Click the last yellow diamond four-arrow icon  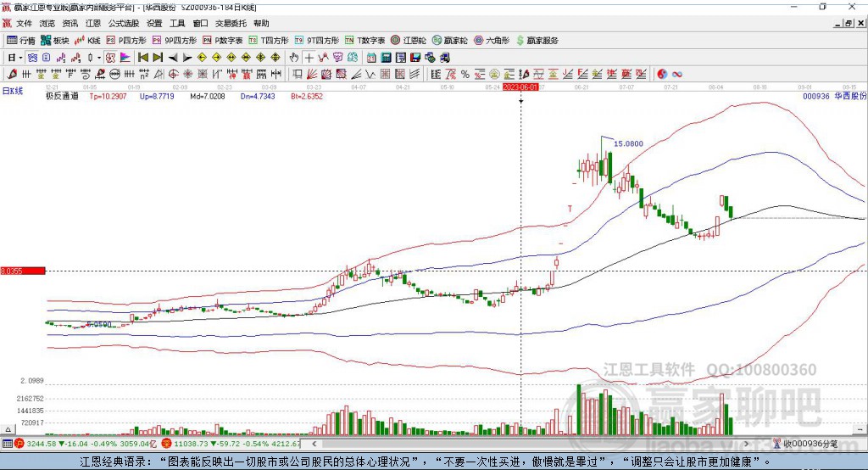(275, 58)
